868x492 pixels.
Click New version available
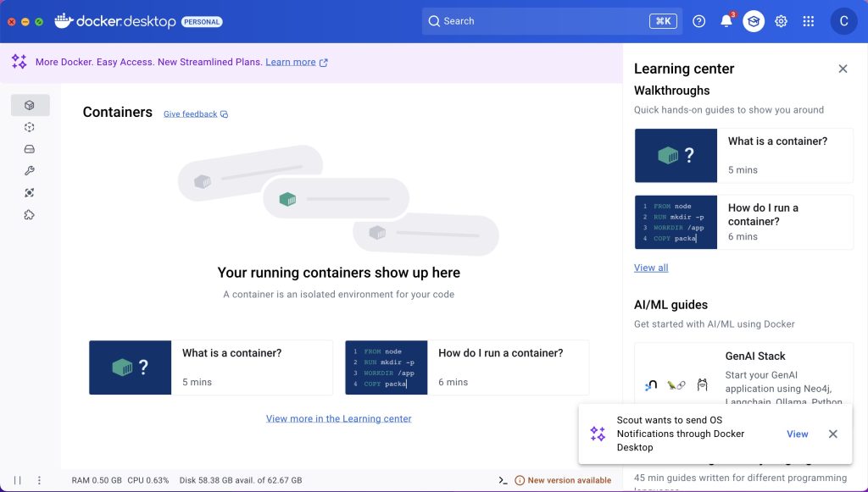[563, 480]
